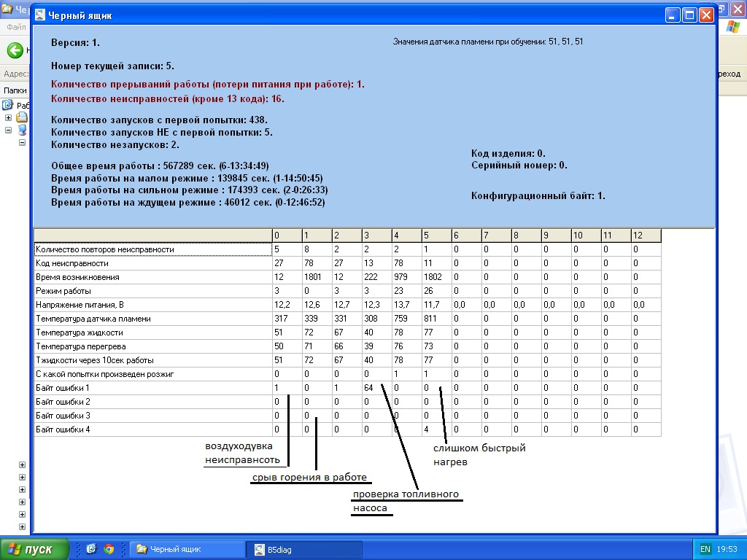Click the green Back arrow in Explorer window

pos(15,50)
